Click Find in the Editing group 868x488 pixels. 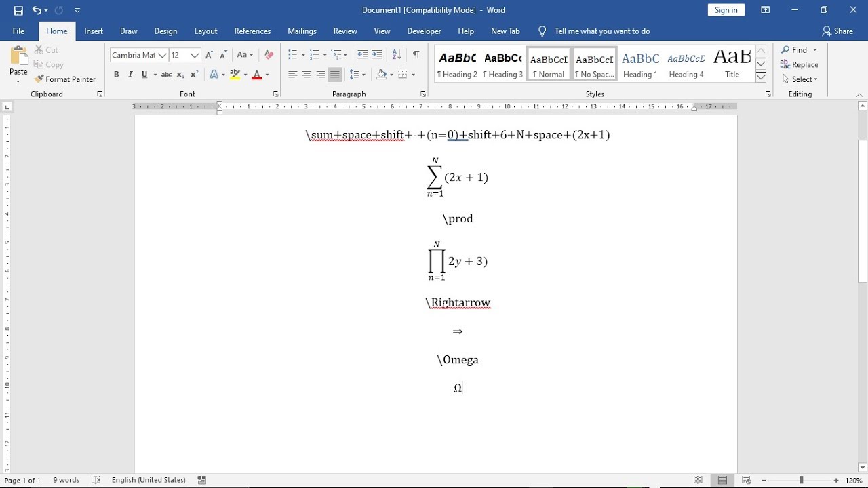794,50
